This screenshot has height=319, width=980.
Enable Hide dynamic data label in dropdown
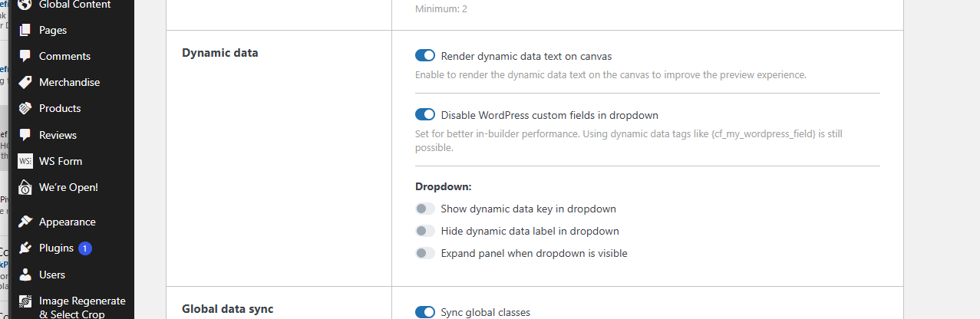(425, 231)
